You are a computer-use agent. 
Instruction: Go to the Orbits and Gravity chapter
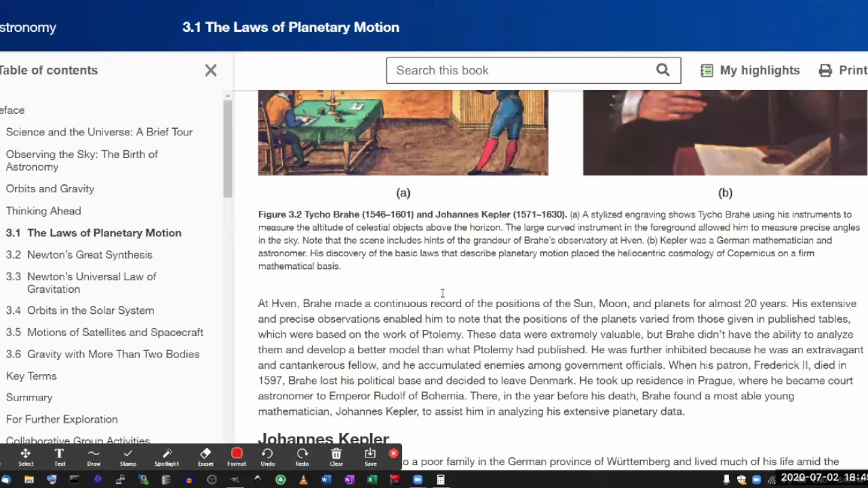coord(50,189)
